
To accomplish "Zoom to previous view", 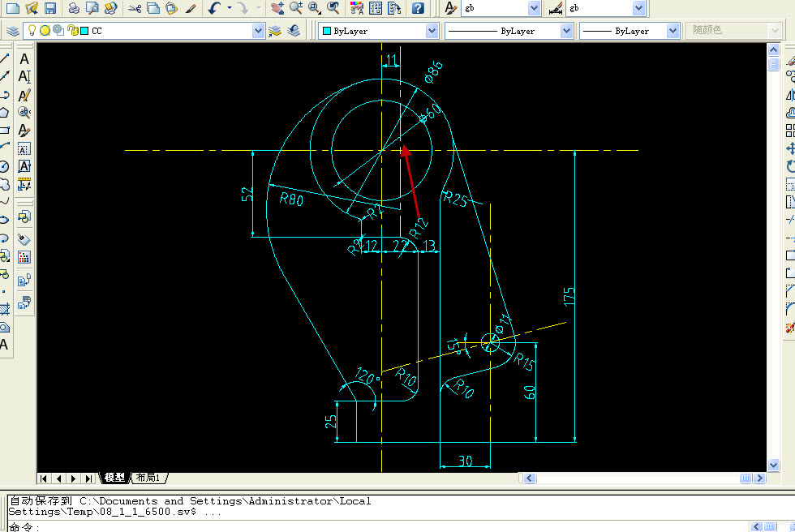I will click(333, 8).
